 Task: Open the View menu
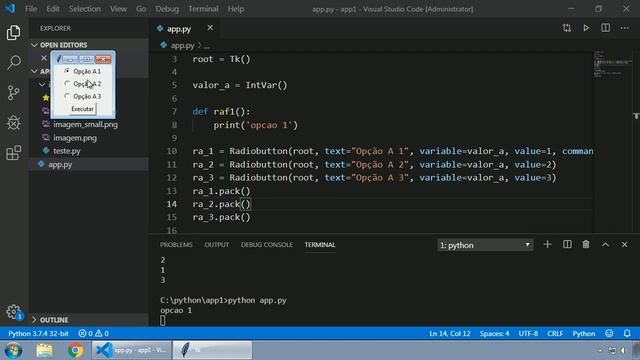point(118,9)
